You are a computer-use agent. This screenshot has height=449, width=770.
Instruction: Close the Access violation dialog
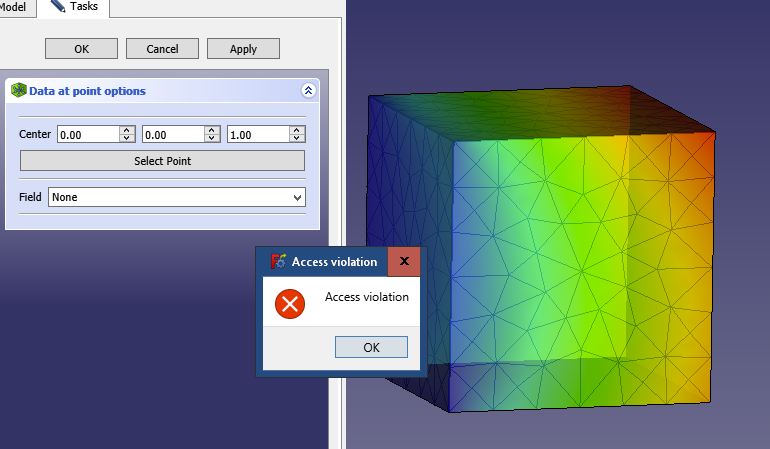click(x=404, y=261)
